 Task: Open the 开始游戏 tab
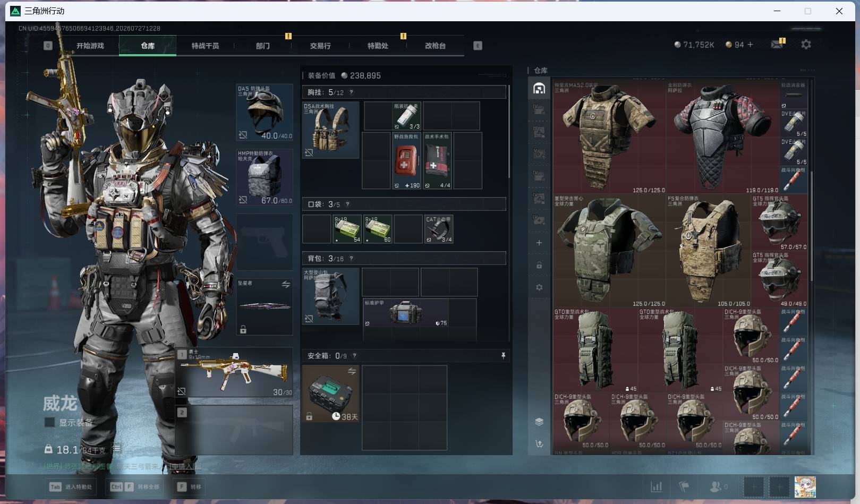point(90,46)
